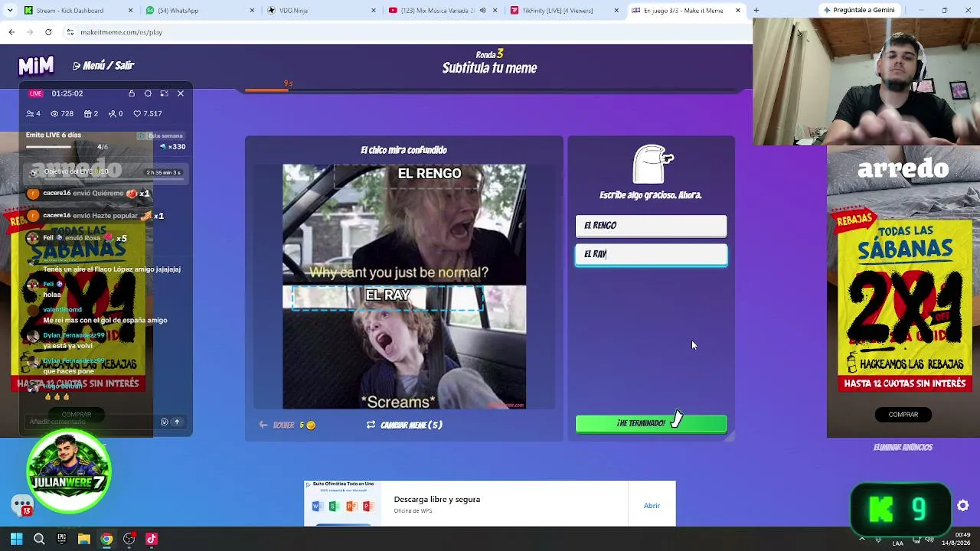Click Pregúntale a Gemini button
The image size is (980, 551).
coord(858,10)
